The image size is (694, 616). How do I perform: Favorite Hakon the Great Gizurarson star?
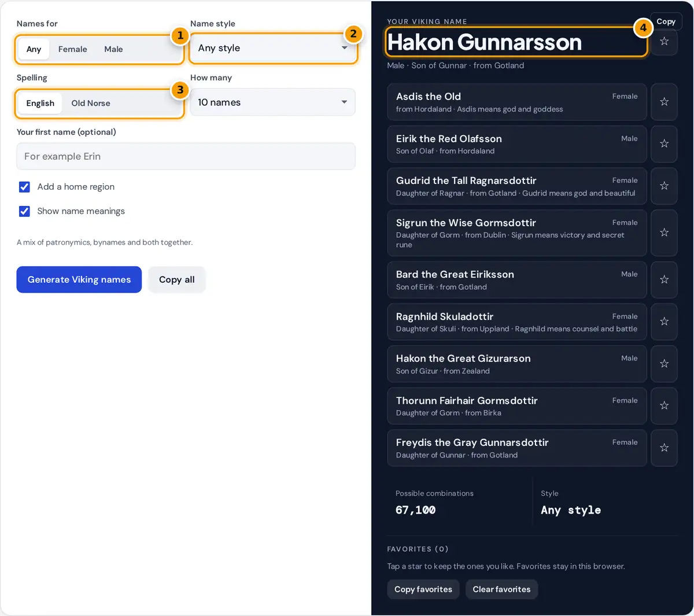tap(664, 364)
